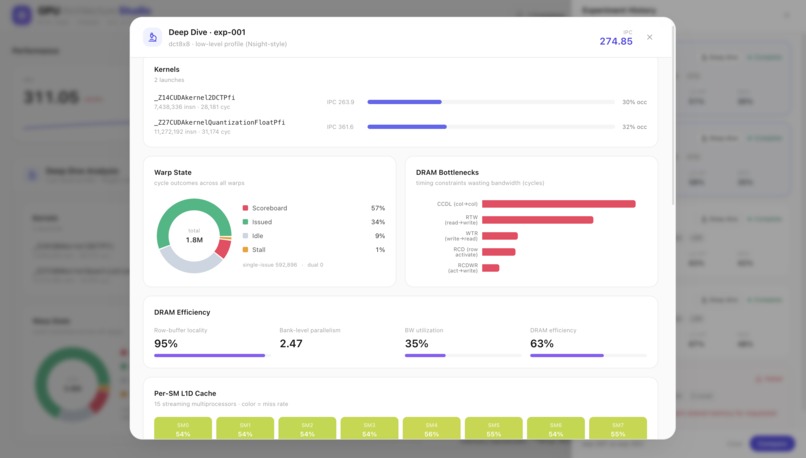Select the SM0 cache tile
This screenshot has height=458, width=806.
pyautogui.click(x=183, y=428)
